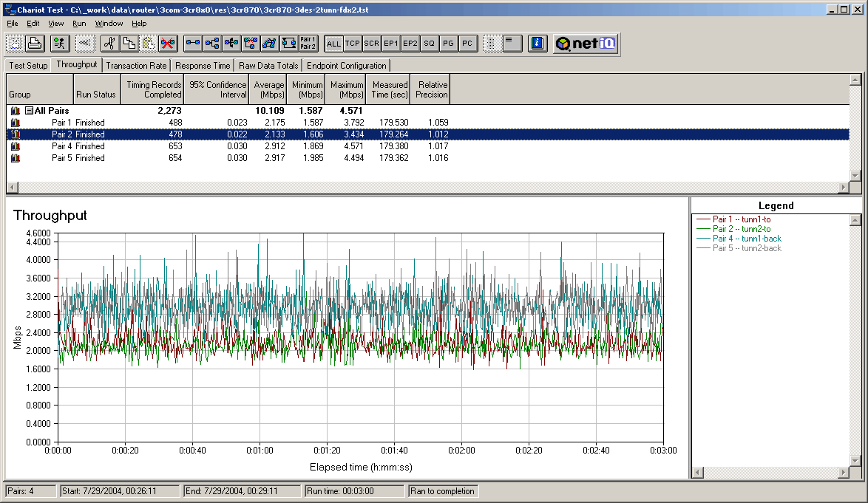Open the Run menu

pos(79,24)
